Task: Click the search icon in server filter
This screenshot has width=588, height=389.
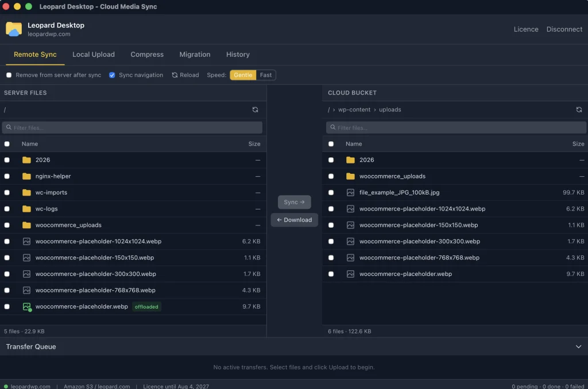Action: 9,127
